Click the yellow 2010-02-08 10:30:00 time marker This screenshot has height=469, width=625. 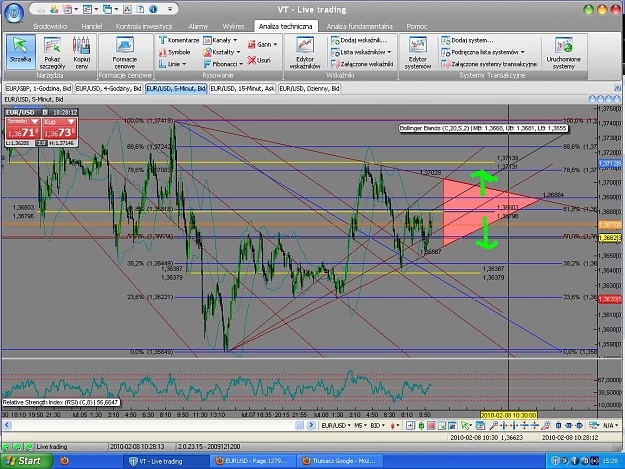[509, 415]
